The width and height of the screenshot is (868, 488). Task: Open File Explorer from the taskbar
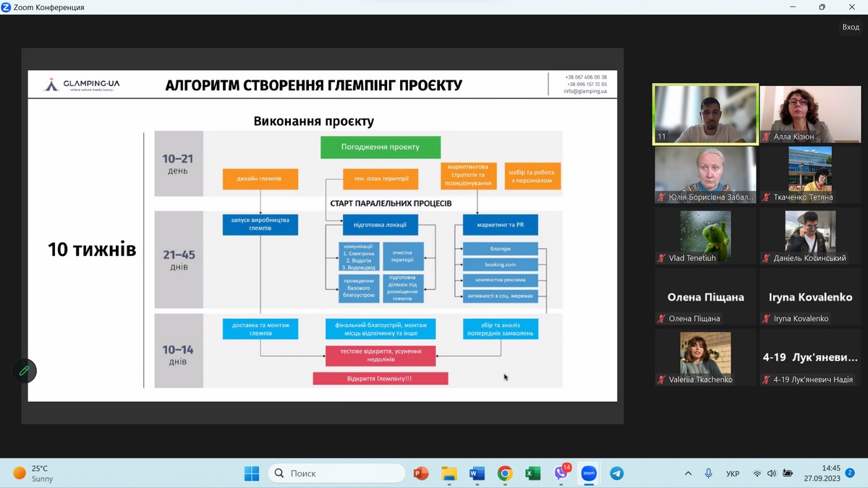point(449,474)
